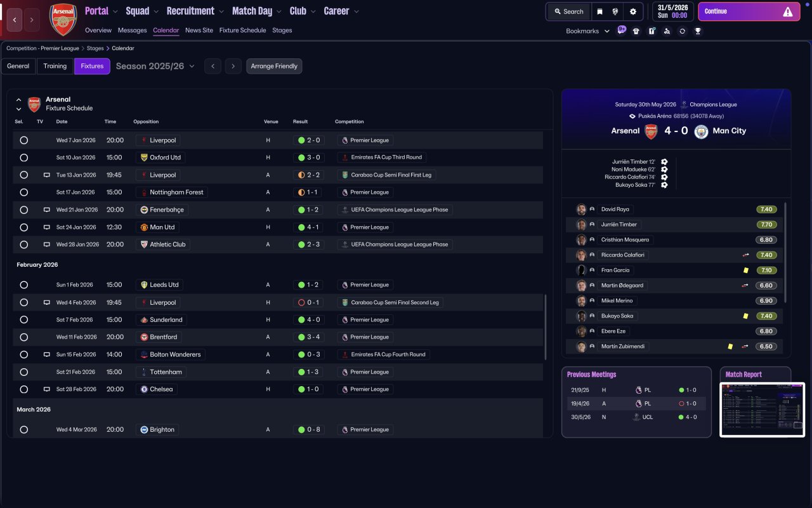This screenshot has height=508, width=812.
Task: Click the Search button
Action: tap(568, 11)
